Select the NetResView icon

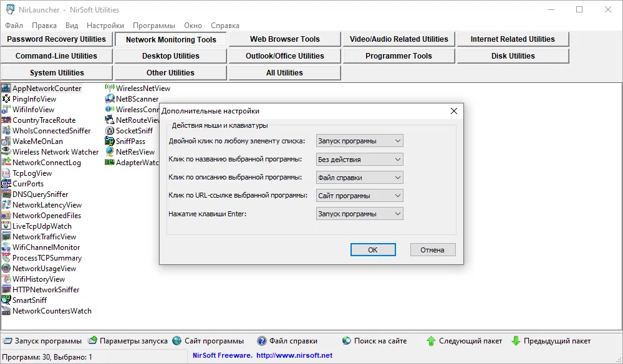tap(110, 151)
